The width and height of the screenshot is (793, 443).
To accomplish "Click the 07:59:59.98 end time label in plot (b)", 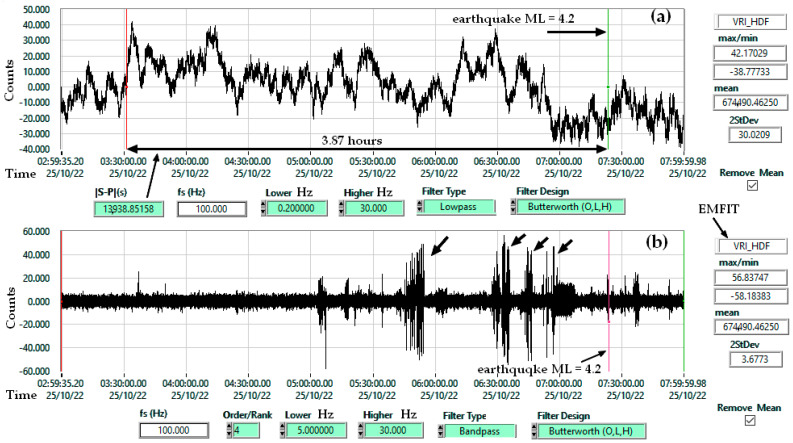I will [683, 383].
